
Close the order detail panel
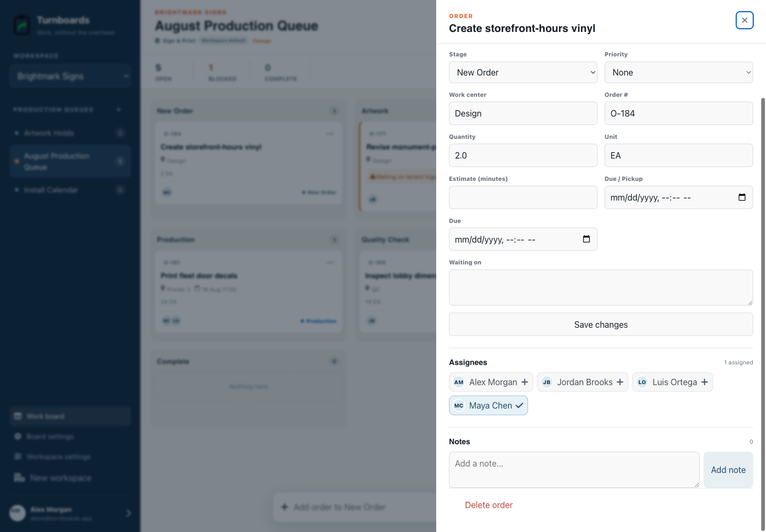tap(744, 20)
